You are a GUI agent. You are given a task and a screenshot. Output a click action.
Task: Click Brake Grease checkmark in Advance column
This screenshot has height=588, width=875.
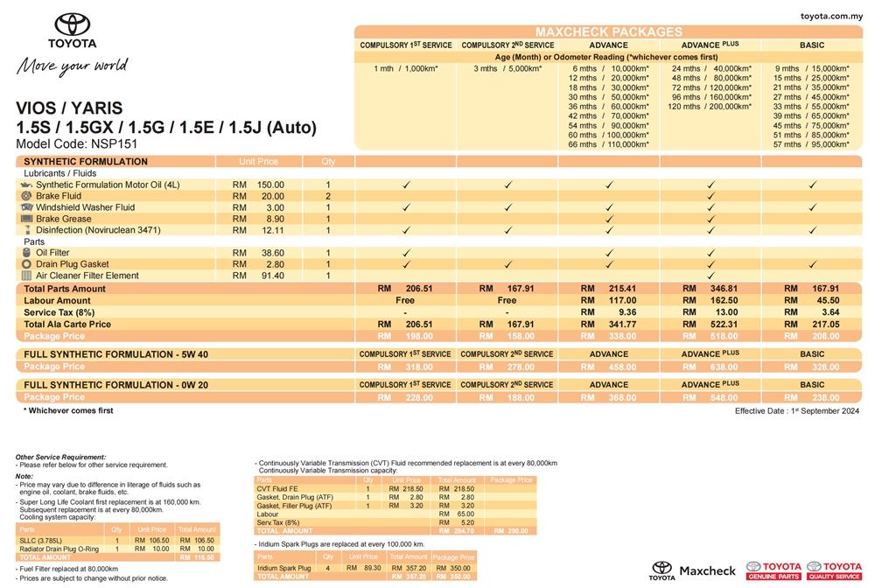point(609,219)
